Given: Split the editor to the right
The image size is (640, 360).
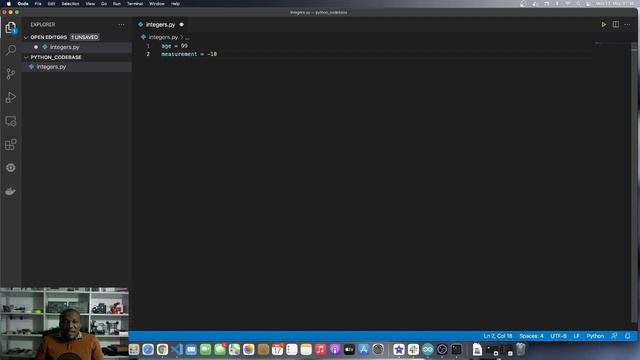Looking at the screenshot, I should pyautogui.click(x=616, y=24).
